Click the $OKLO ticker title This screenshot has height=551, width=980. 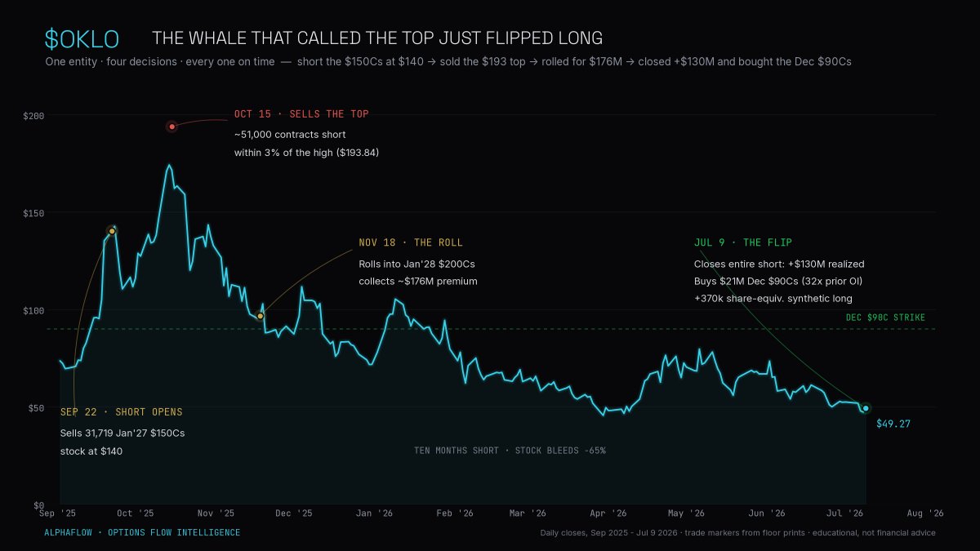click(x=82, y=38)
